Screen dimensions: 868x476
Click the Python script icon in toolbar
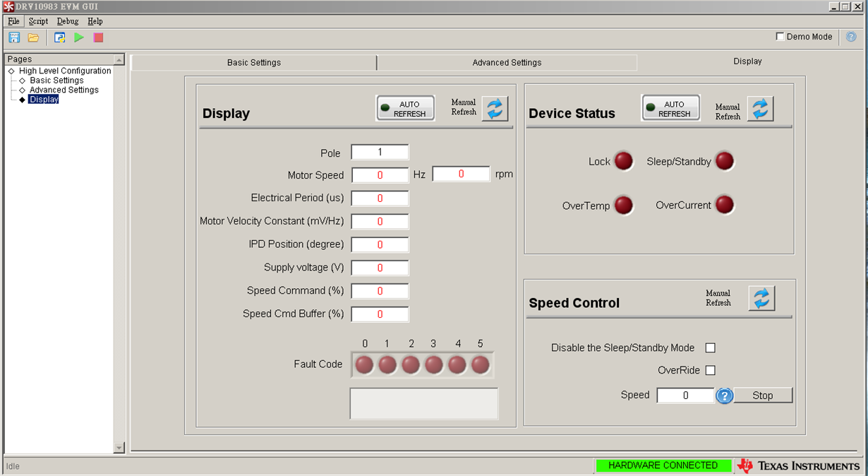[x=60, y=37]
